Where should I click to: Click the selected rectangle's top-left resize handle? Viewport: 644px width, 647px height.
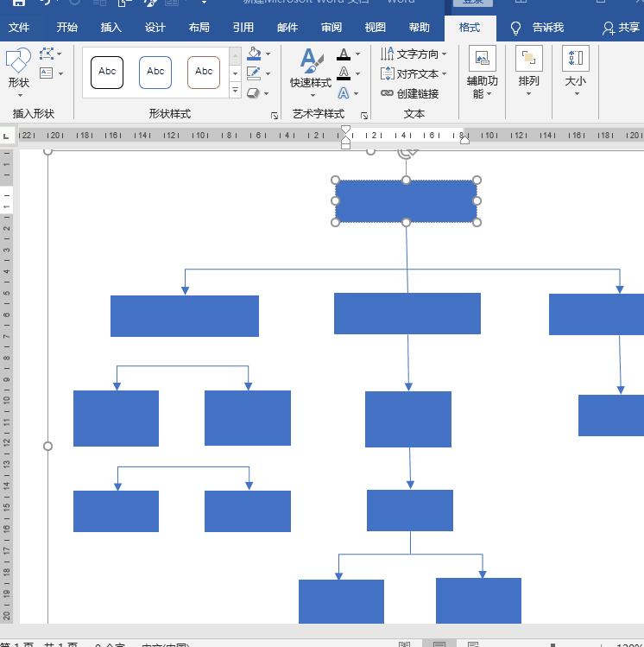pos(335,180)
